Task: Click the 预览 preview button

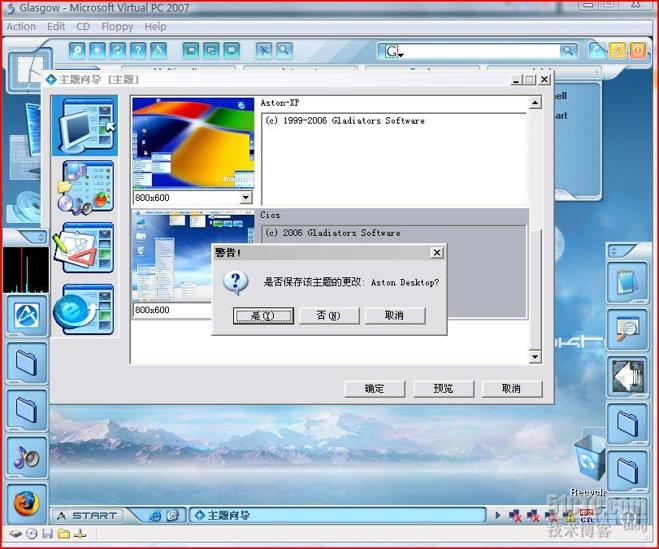Action: [443, 388]
